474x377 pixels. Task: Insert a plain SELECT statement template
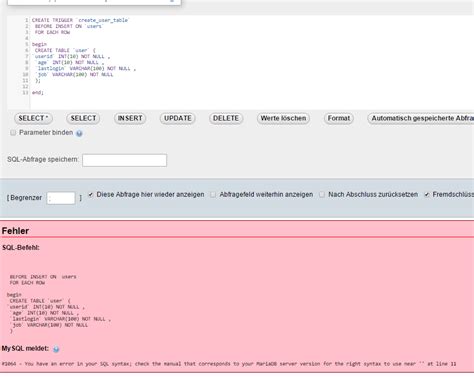point(83,118)
